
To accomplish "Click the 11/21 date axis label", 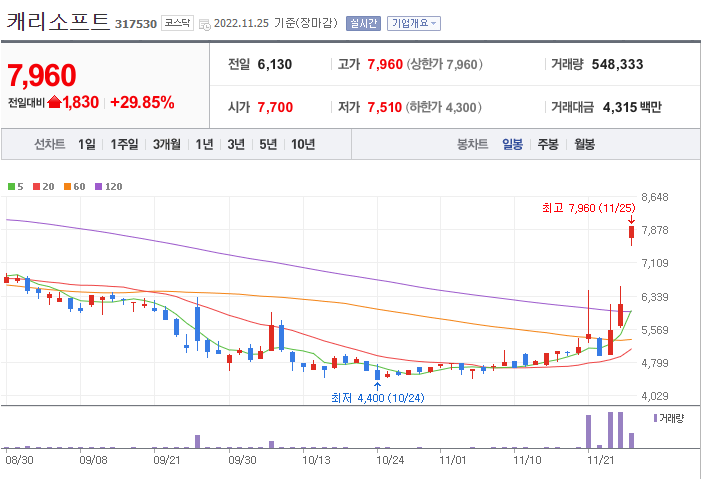I will coord(600,460).
